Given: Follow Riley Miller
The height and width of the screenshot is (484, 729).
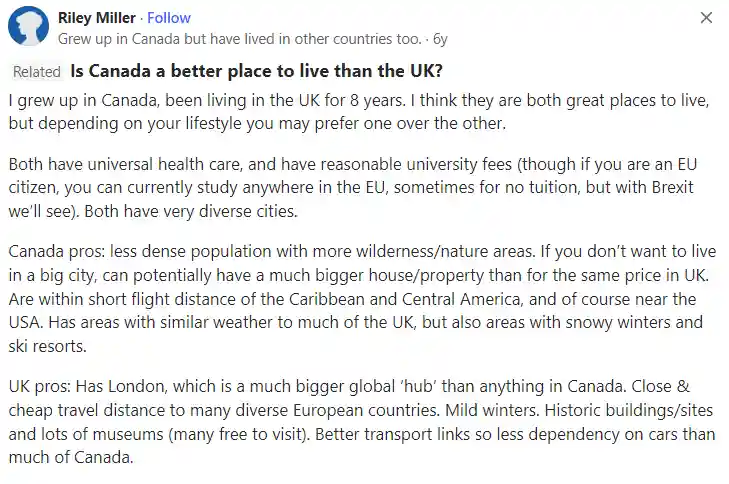Looking at the screenshot, I should point(169,18).
